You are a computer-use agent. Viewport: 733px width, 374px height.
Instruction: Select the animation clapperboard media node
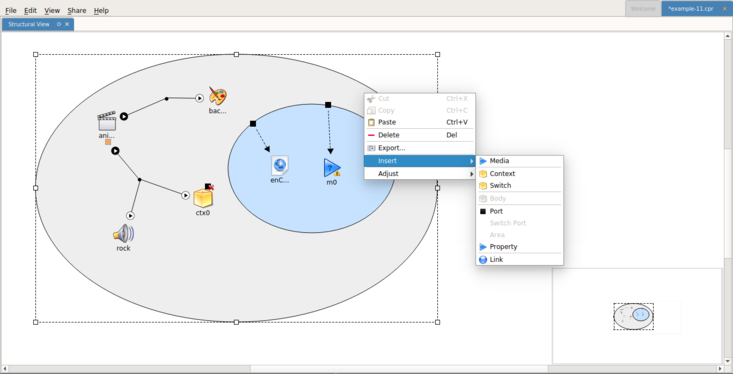(x=107, y=122)
